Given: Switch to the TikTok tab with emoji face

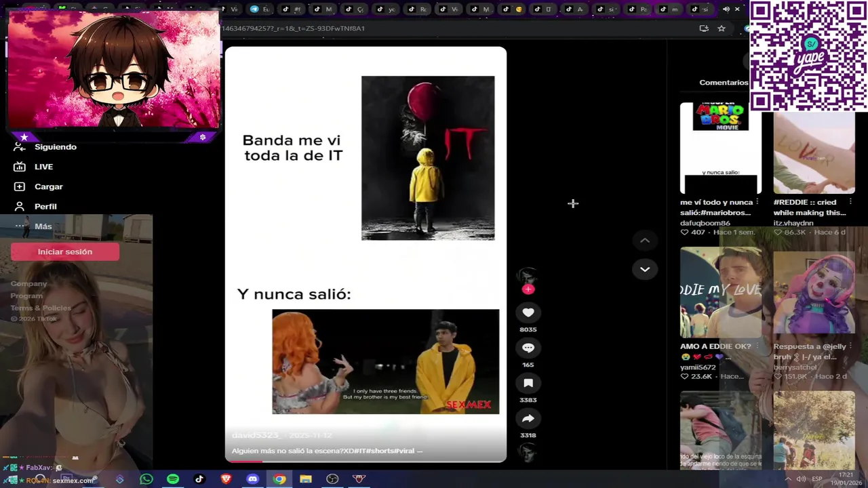Looking at the screenshot, I should coord(513,9).
